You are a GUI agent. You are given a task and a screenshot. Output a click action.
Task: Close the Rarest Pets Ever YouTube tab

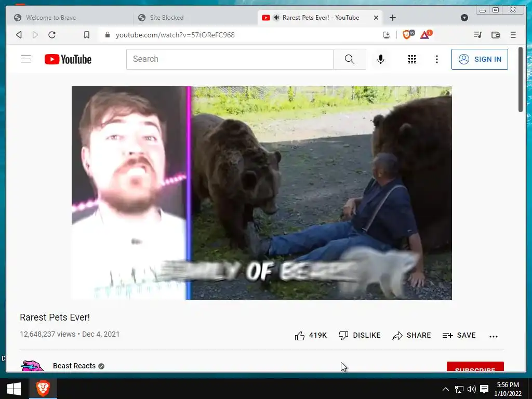pyautogui.click(x=376, y=18)
